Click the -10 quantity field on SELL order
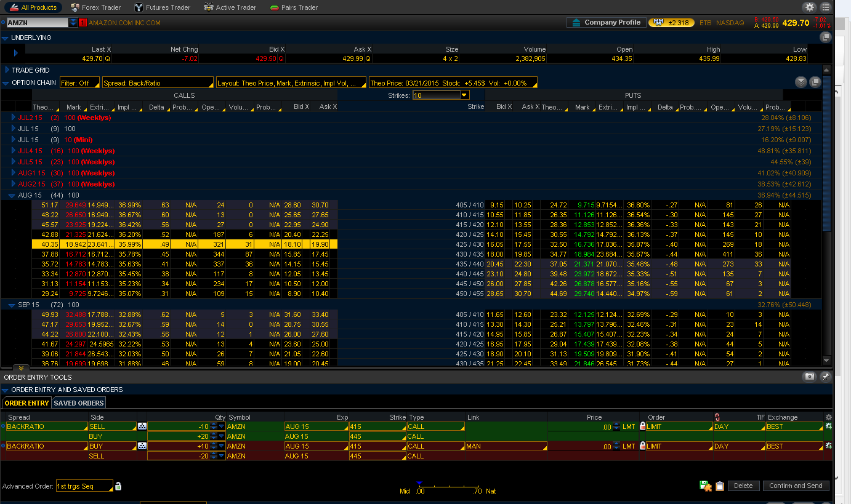The height and width of the screenshot is (504, 851). point(179,426)
